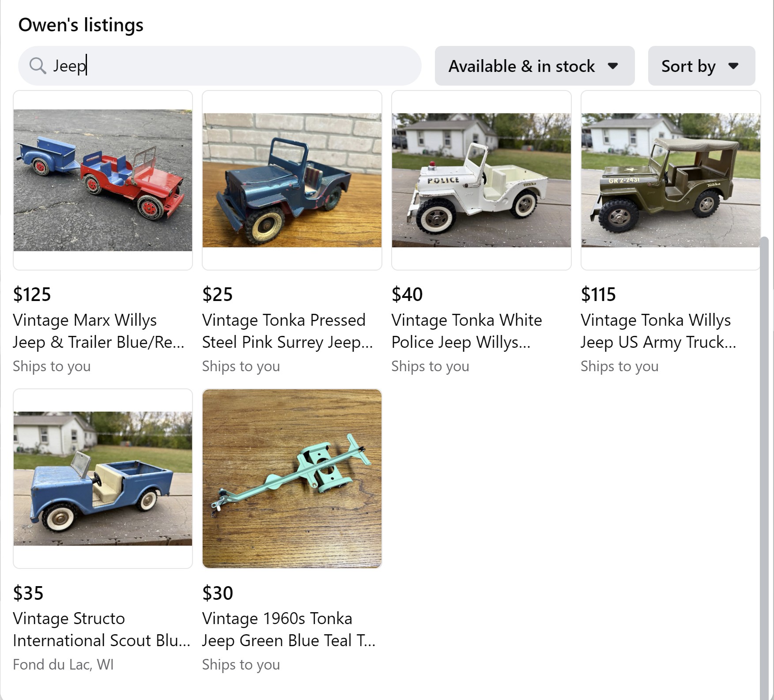Click the search magnifier icon

(38, 66)
